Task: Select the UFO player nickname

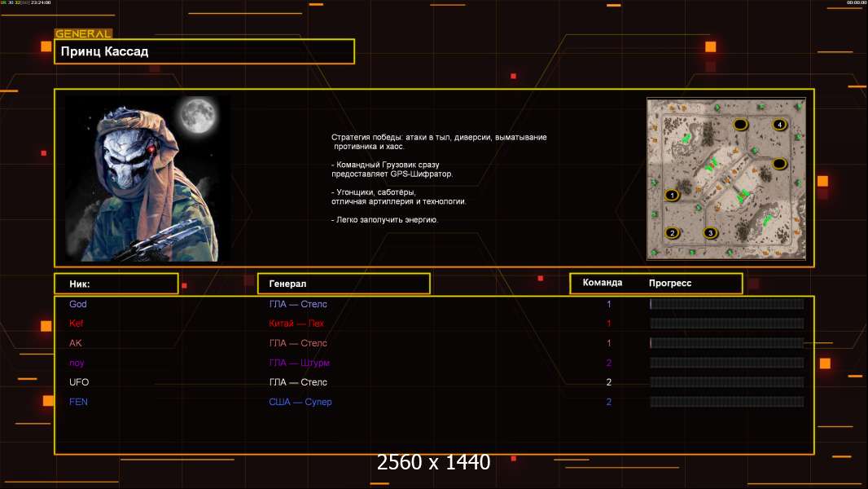Action: click(79, 382)
